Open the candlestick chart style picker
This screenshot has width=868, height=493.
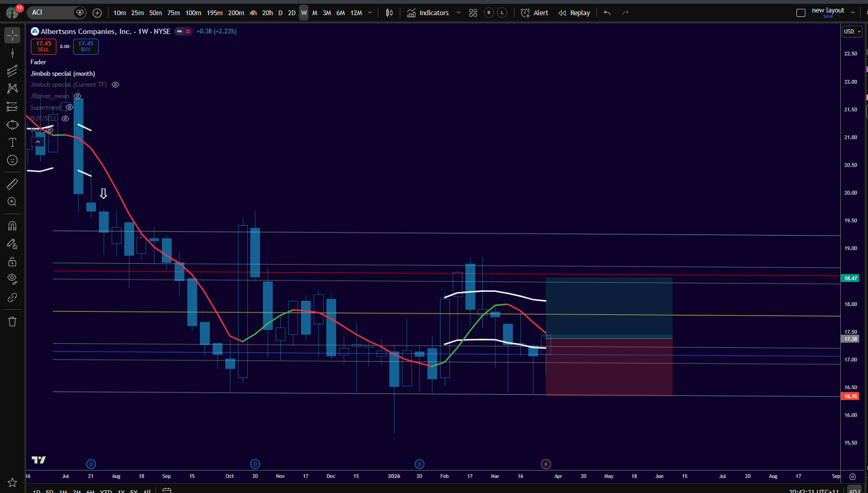tap(389, 13)
